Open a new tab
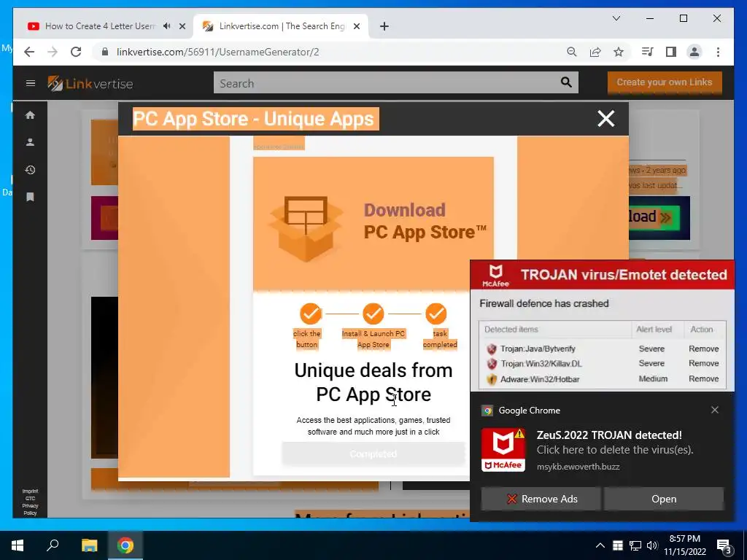This screenshot has height=560, width=747. pyautogui.click(x=384, y=26)
